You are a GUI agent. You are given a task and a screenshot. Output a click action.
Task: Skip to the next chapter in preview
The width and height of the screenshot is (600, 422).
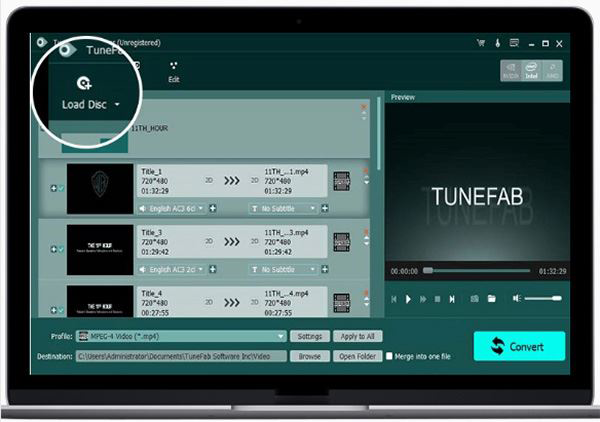click(452, 299)
